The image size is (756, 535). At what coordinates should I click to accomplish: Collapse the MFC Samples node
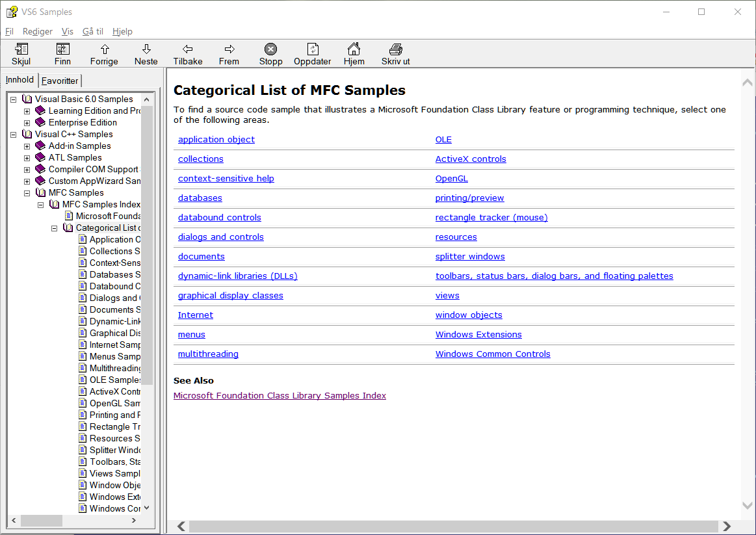27,193
